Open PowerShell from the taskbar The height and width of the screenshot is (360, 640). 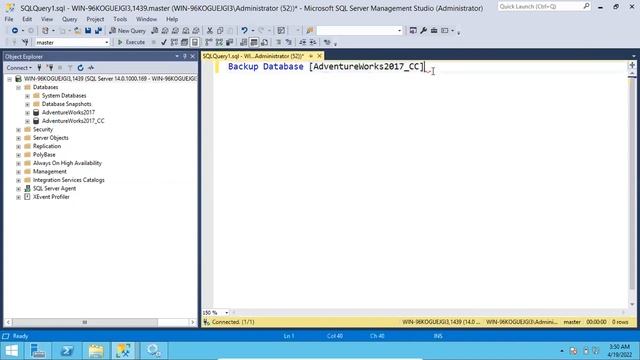tap(67, 351)
